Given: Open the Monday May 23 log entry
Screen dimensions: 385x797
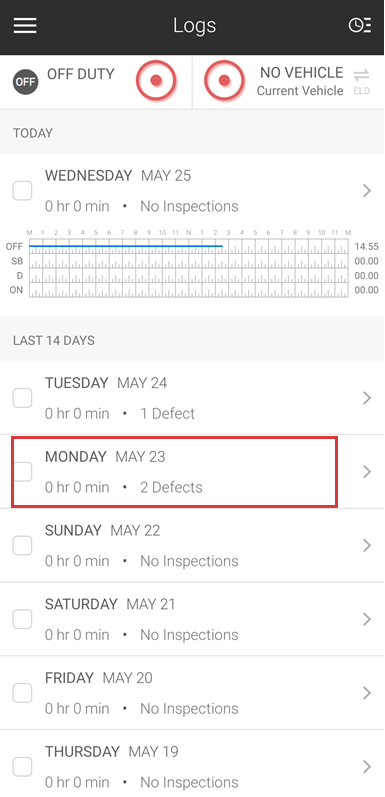Looking at the screenshot, I should pos(192,472).
